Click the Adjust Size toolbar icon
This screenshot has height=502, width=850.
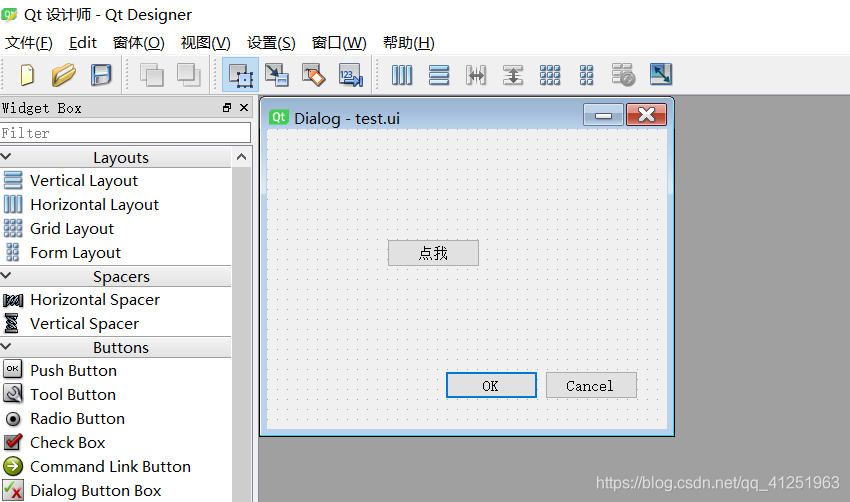tap(661, 74)
